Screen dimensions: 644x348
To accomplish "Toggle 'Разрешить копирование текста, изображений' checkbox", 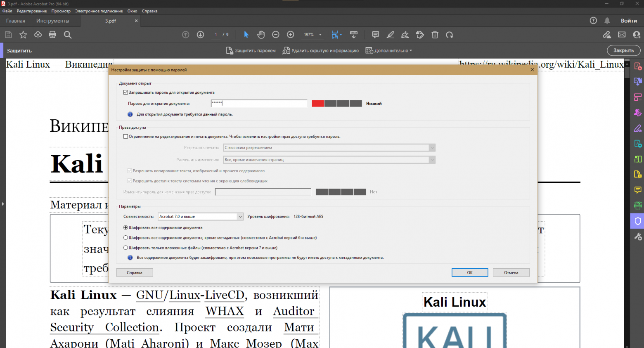I will 130,170.
